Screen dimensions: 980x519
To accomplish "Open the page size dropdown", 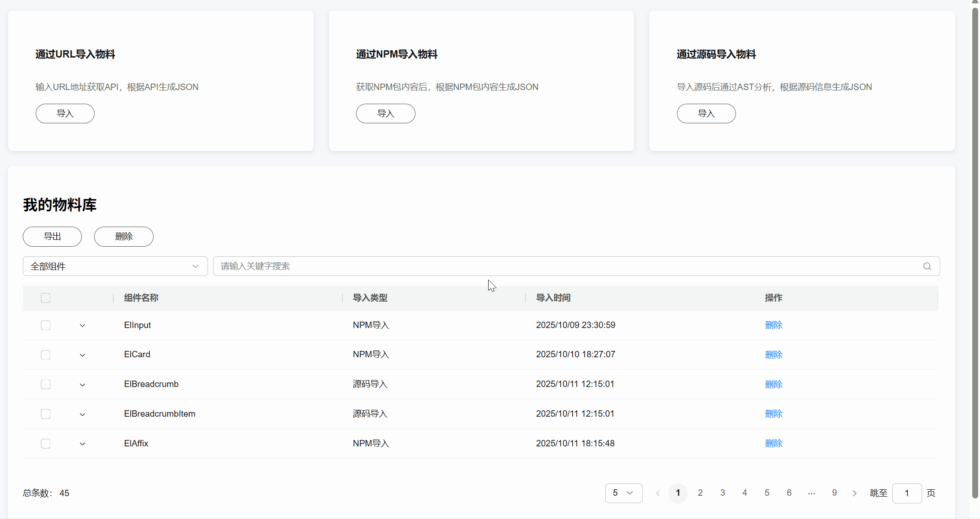I will (x=623, y=493).
